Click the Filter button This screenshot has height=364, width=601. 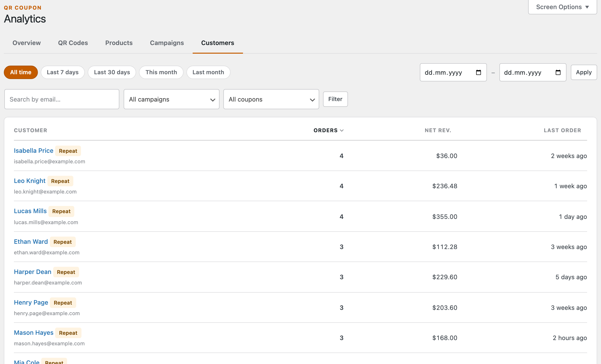pos(335,99)
